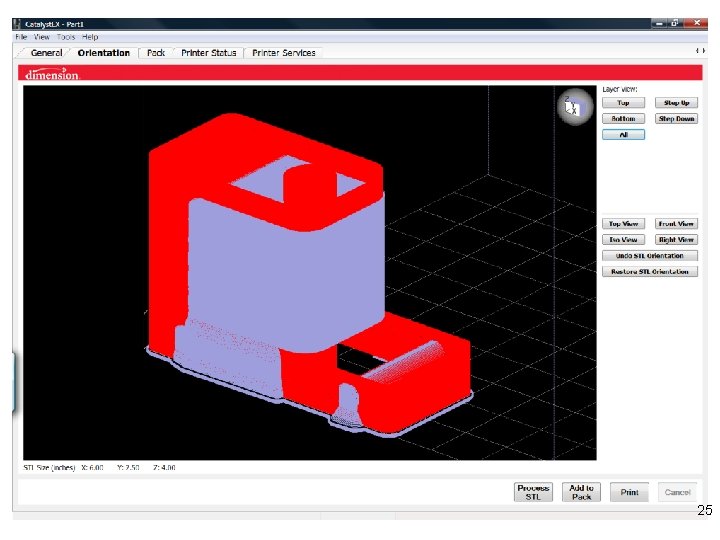Open the Tools menu
This screenshot has width=720, height=540.
point(66,37)
